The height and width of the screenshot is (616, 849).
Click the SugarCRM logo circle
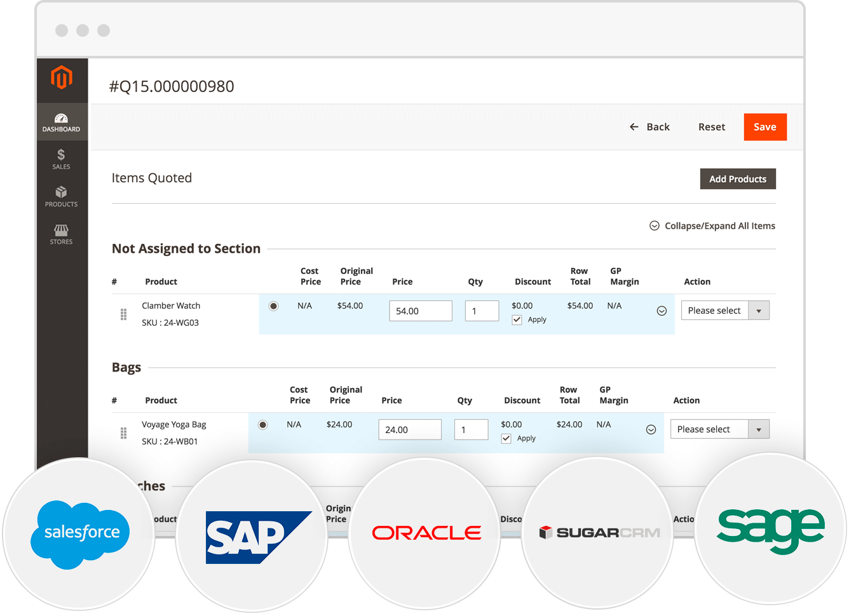pyautogui.click(x=597, y=533)
